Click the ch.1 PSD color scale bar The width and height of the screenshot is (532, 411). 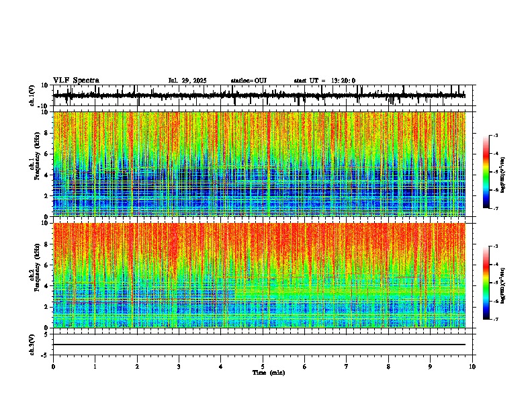(x=486, y=172)
